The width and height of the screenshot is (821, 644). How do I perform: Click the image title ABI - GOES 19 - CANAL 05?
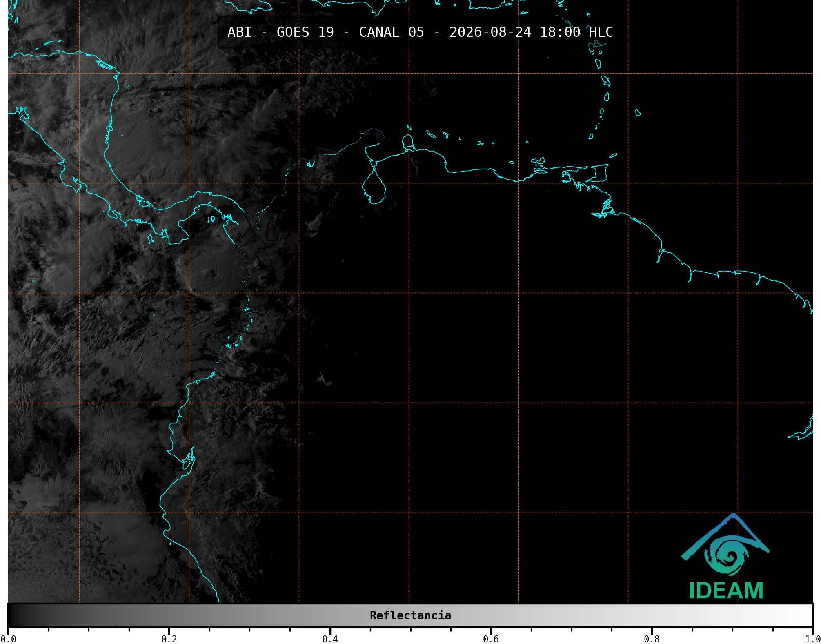point(420,32)
